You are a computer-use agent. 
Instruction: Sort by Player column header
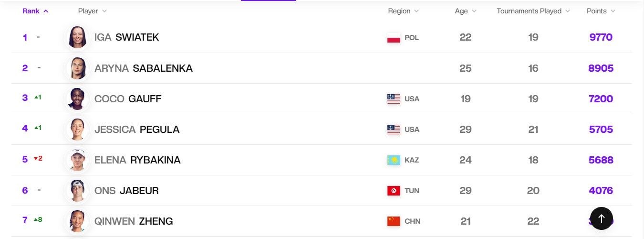[92, 11]
